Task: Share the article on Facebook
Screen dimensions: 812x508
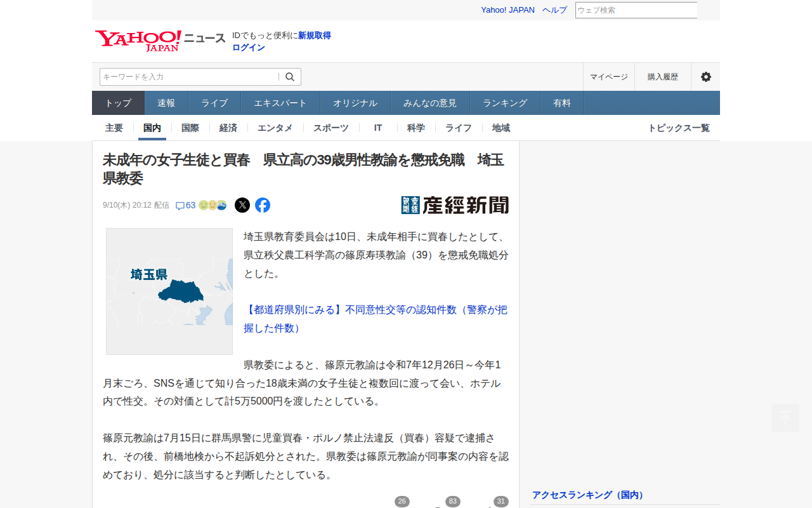Action: tap(263, 205)
